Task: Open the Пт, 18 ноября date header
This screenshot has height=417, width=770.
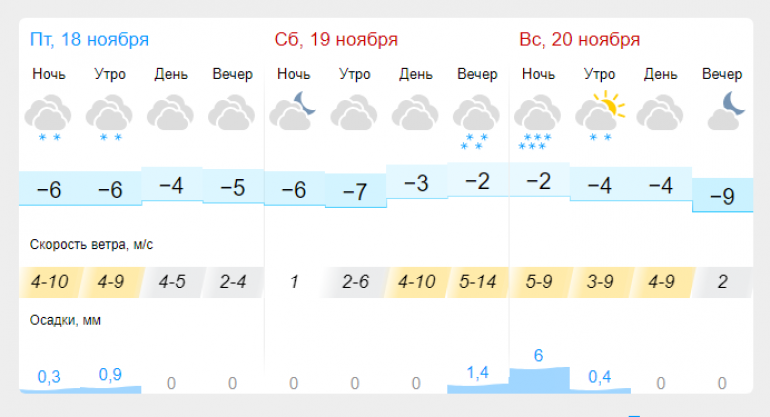Action: [x=89, y=39]
